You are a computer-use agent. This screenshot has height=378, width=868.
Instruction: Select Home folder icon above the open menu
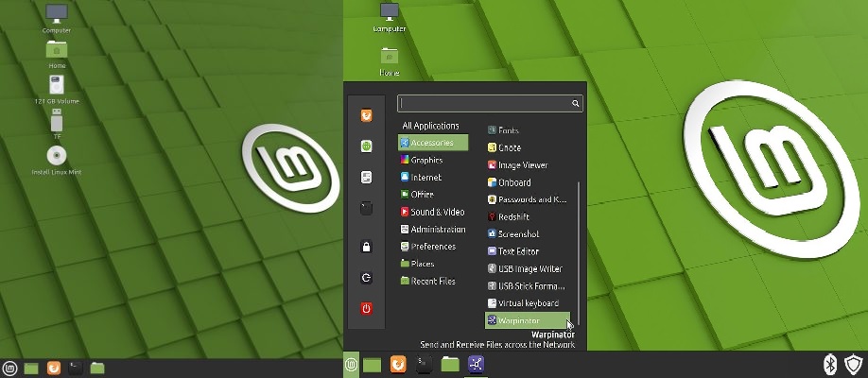(390, 61)
